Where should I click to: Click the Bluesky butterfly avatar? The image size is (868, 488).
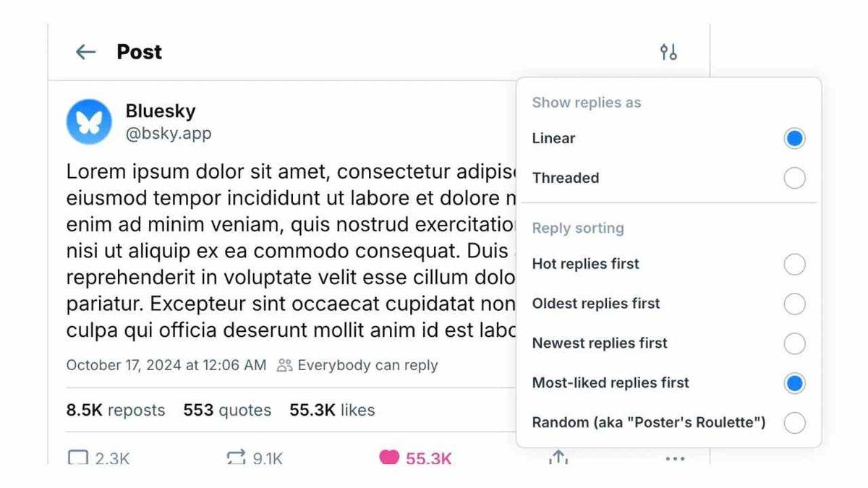click(89, 121)
